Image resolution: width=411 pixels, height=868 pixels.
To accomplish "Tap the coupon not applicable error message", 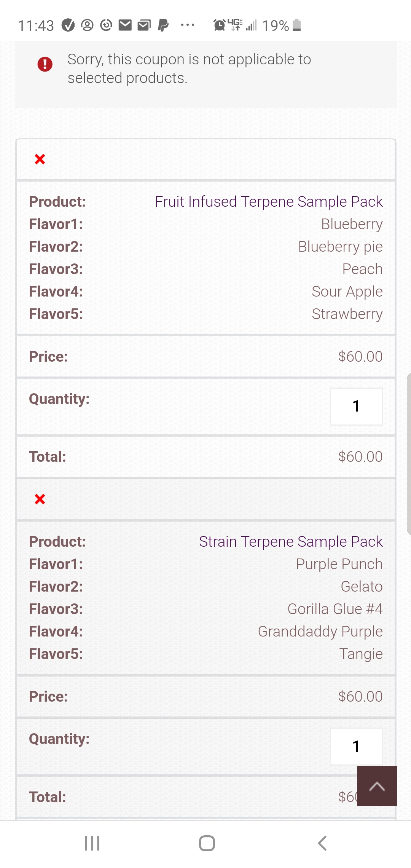I will coord(190,69).
